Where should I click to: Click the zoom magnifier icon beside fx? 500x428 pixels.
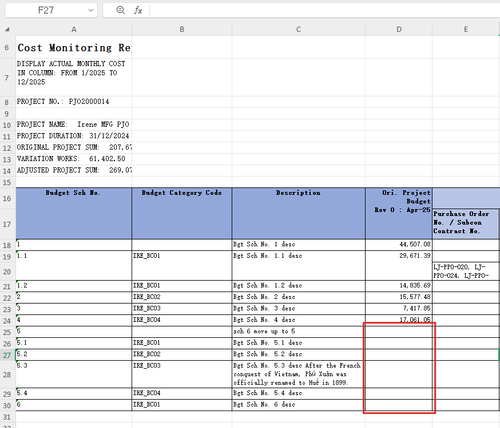pyautogui.click(x=120, y=10)
